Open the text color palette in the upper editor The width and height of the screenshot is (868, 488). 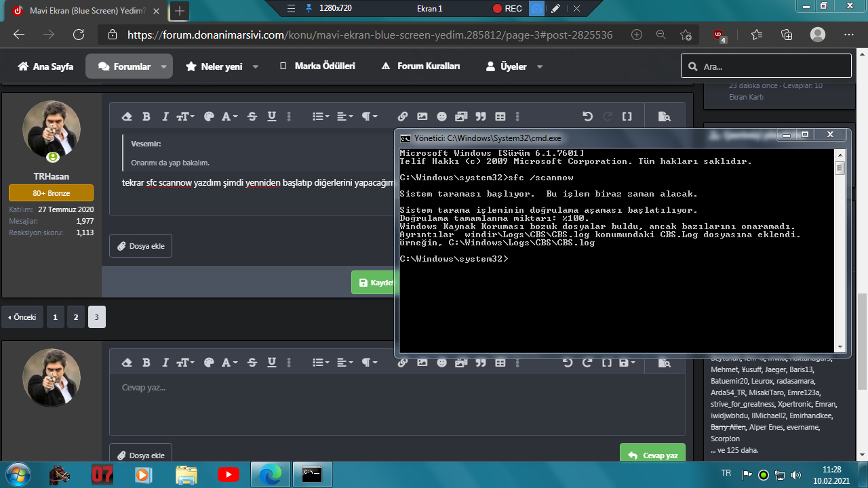[209, 117]
